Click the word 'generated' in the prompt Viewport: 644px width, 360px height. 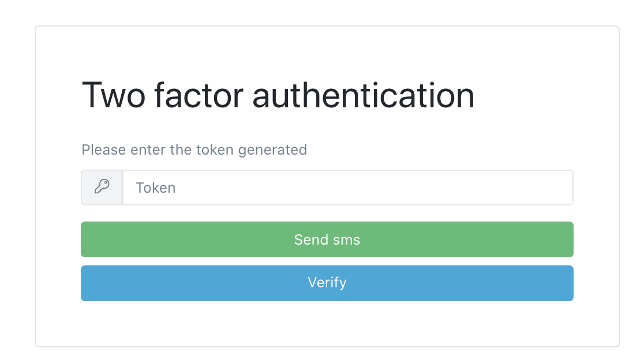pyautogui.click(x=273, y=150)
